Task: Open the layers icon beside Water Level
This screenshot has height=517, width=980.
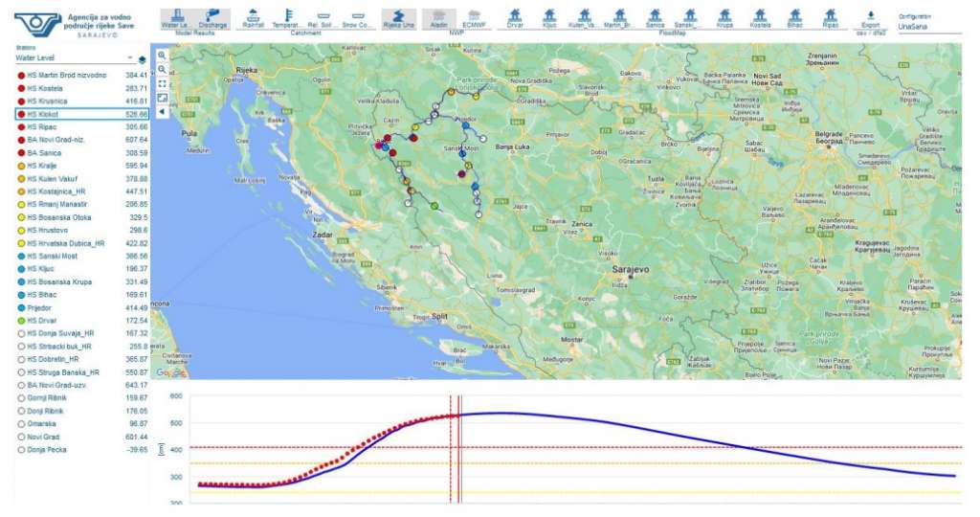Action: tap(143, 59)
